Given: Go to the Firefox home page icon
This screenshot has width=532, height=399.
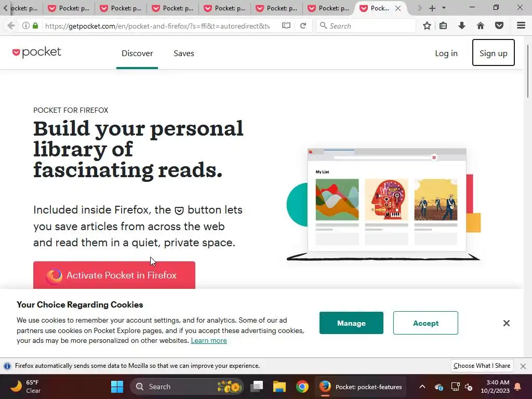Looking at the screenshot, I should 481,26.
